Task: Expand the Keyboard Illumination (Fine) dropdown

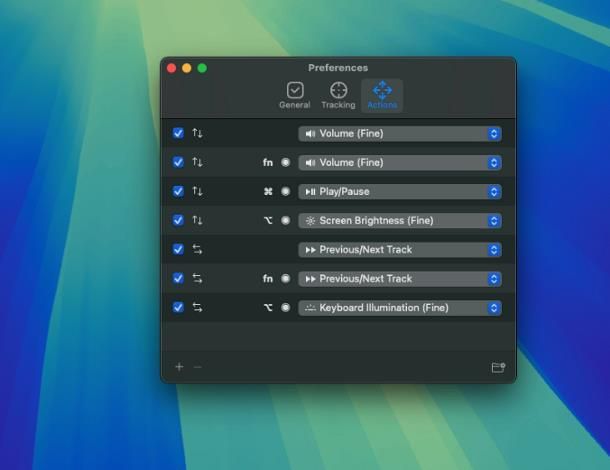Action: pyautogui.click(x=400, y=308)
